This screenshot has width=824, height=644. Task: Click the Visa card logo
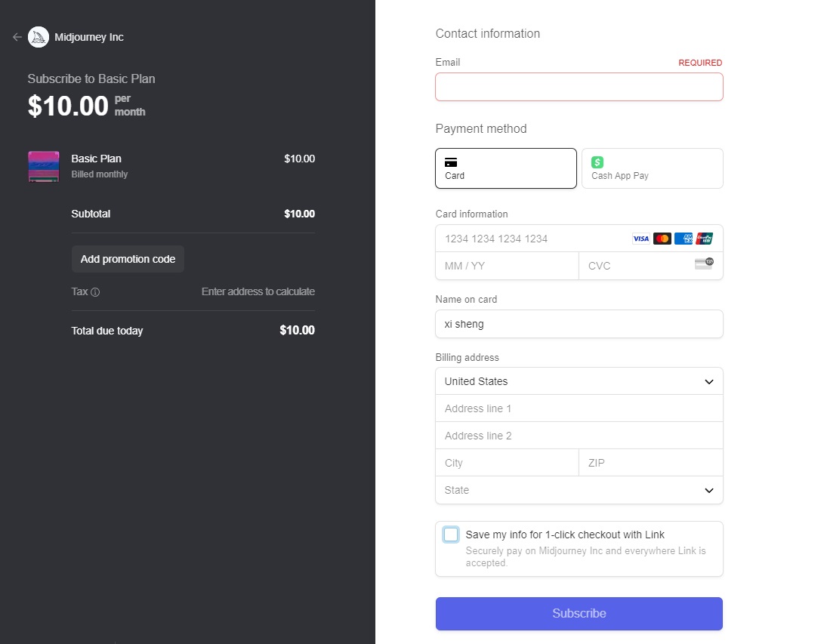pyautogui.click(x=640, y=239)
